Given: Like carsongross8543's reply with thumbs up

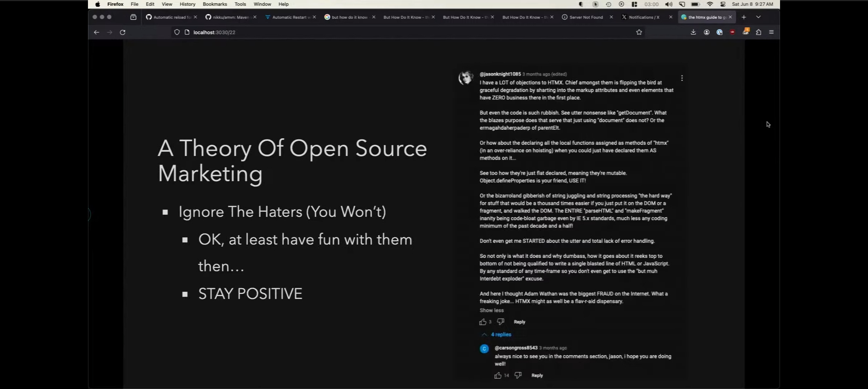Looking at the screenshot, I should coord(498,375).
